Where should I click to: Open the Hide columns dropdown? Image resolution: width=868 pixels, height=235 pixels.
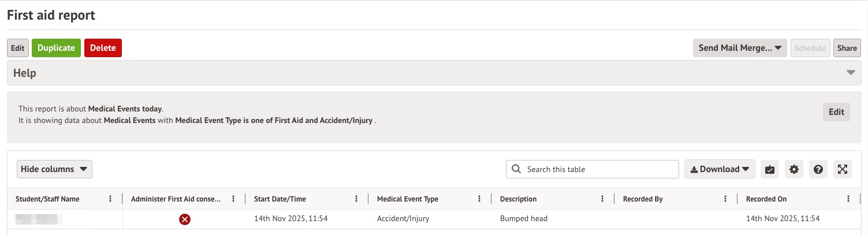54,169
